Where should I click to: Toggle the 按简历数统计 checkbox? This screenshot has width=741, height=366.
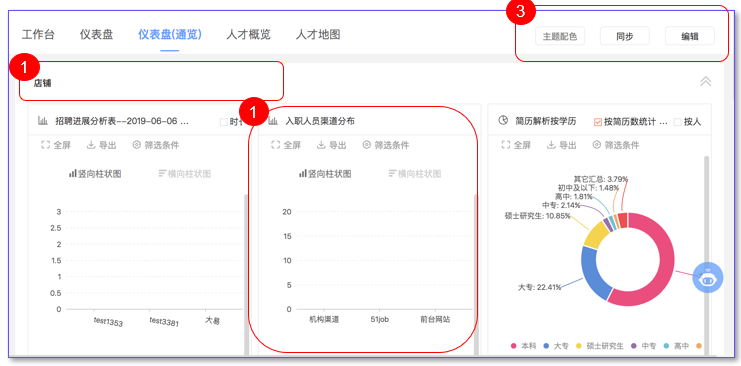pos(598,122)
